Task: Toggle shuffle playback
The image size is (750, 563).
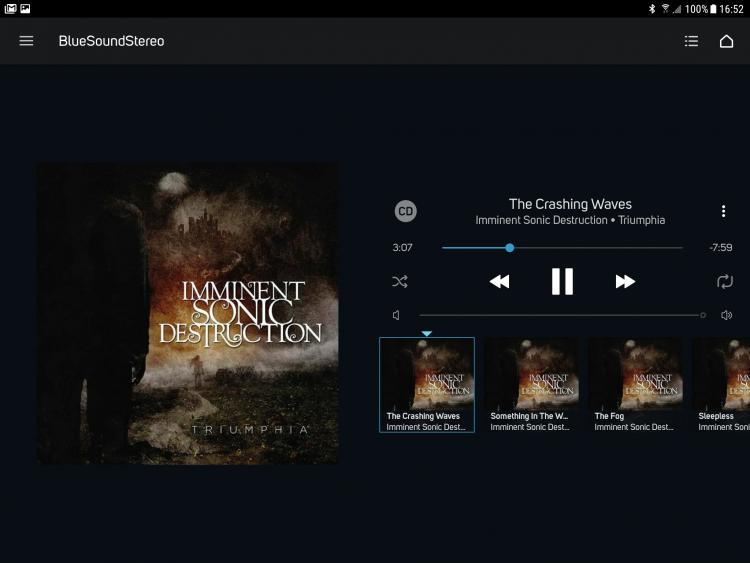Action: coord(400,281)
